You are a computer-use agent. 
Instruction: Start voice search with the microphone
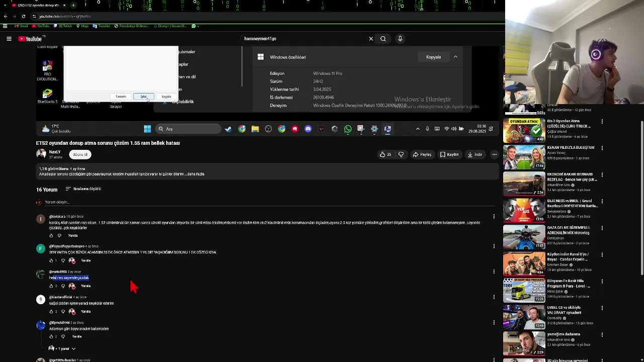pos(400,39)
